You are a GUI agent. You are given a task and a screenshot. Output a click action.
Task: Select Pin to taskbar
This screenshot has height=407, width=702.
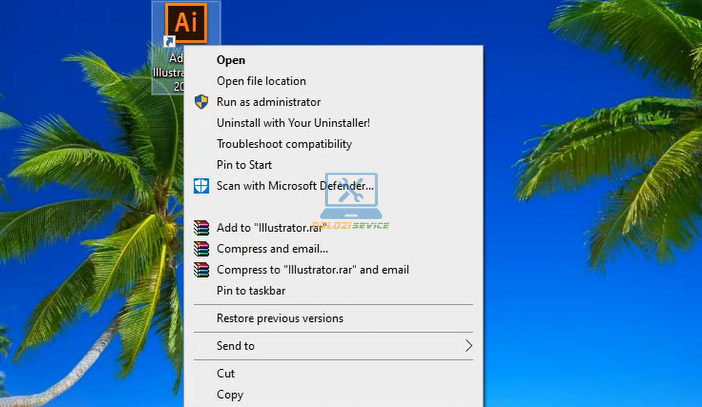[x=250, y=291]
